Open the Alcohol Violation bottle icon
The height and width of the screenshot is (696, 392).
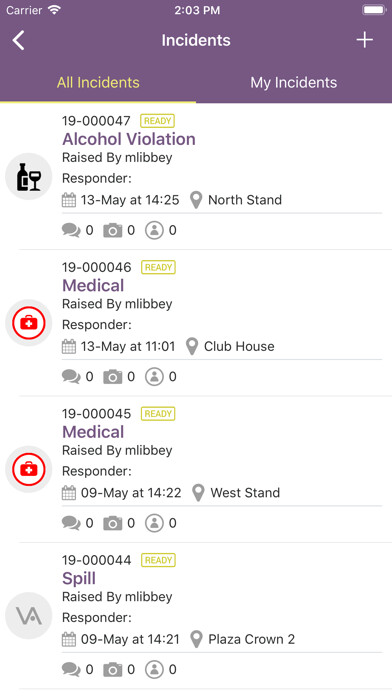tap(29, 176)
